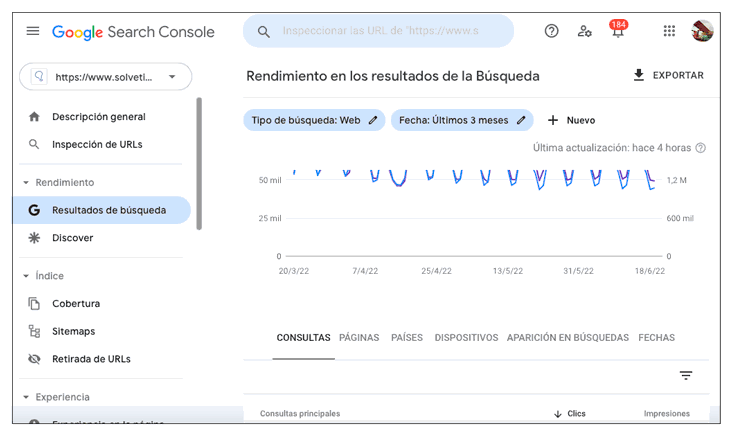The image size is (730, 434).
Task: Open Retirada de URLs
Action: (x=91, y=359)
